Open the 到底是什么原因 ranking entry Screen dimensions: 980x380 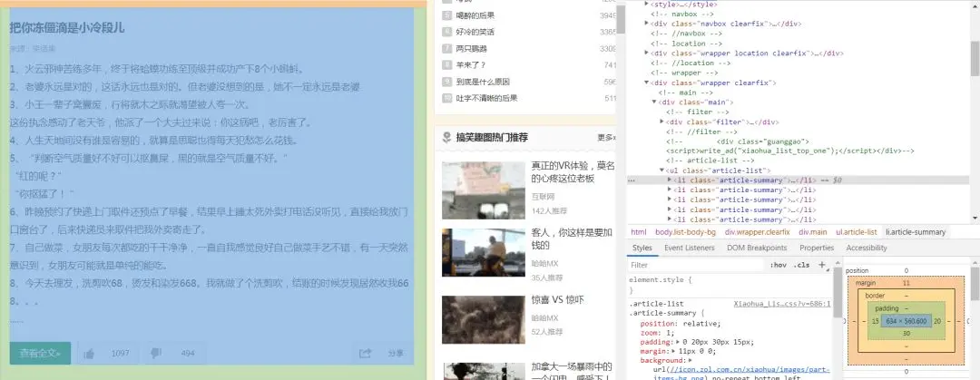(483, 82)
